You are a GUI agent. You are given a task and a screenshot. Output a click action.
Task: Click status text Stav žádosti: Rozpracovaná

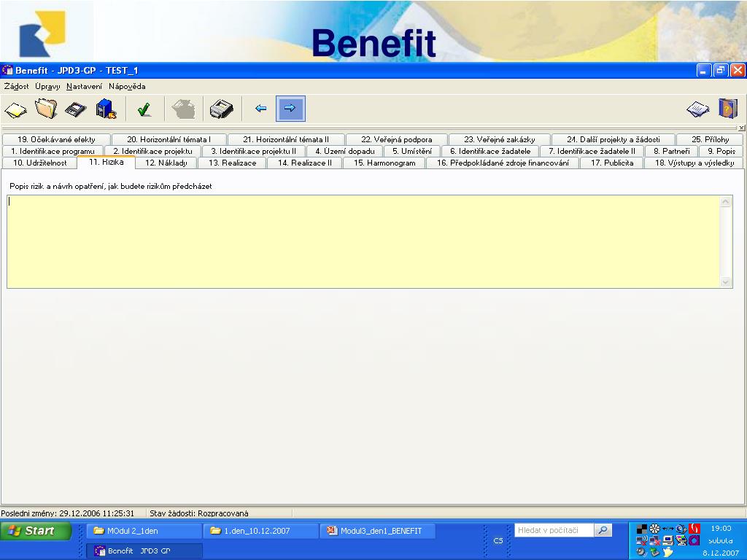pos(199,513)
